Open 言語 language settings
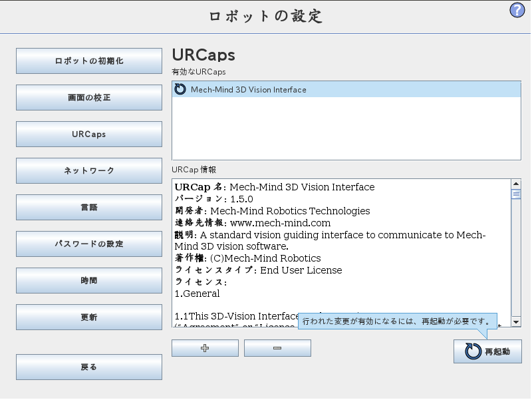Viewport: 532px width, 400px height. [x=89, y=207]
